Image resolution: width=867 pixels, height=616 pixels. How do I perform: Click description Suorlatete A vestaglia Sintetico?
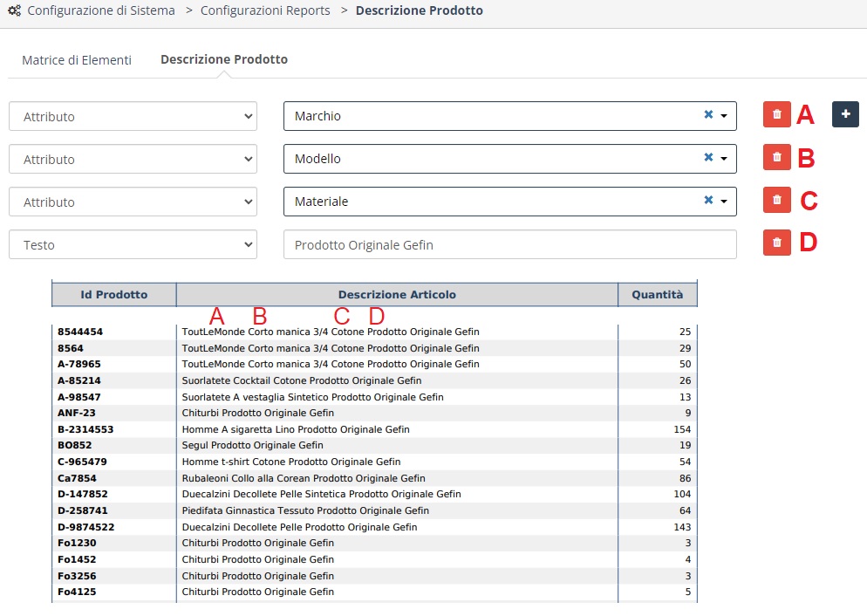click(257, 397)
